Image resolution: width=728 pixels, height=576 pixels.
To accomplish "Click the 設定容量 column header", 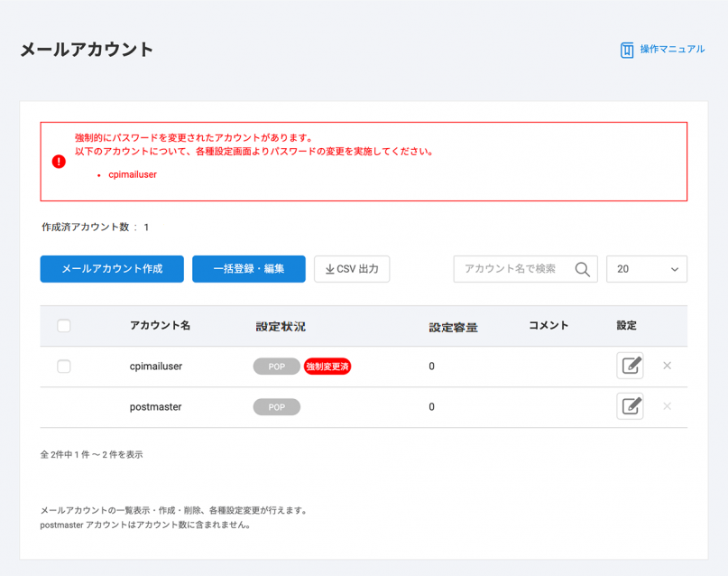I will tap(453, 327).
